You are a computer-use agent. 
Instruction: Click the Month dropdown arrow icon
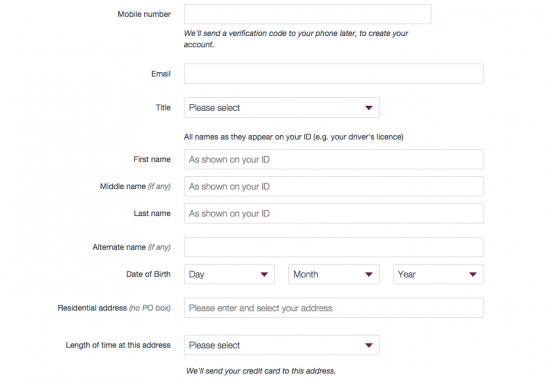pos(369,274)
